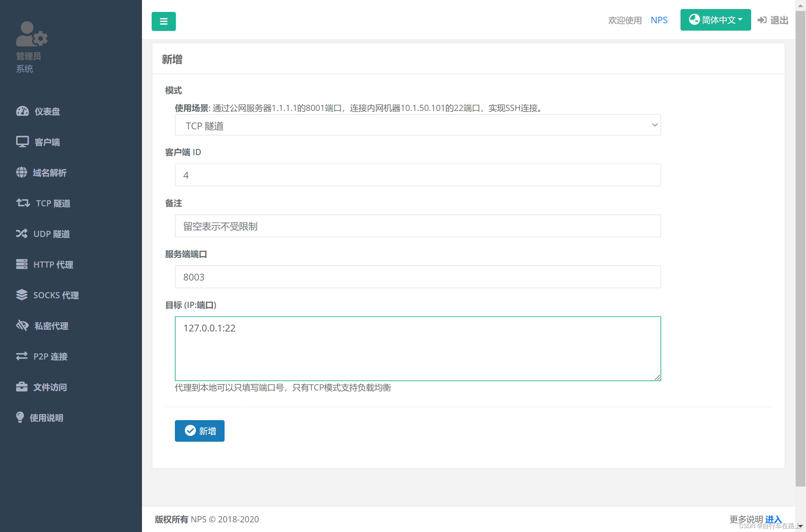Click the dashboard gauge icon
This screenshot has width=806, height=532.
(x=22, y=111)
